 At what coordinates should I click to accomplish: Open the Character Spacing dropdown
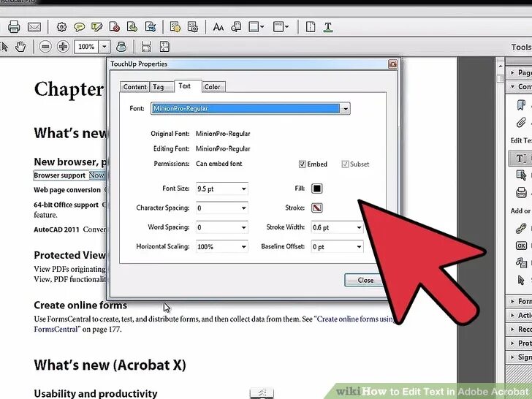click(243, 208)
